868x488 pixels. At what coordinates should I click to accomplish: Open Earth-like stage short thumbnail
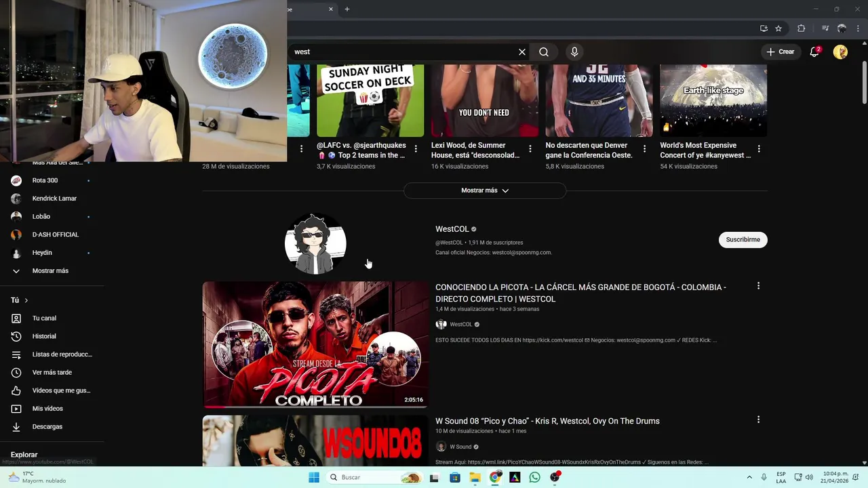click(713, 100)
